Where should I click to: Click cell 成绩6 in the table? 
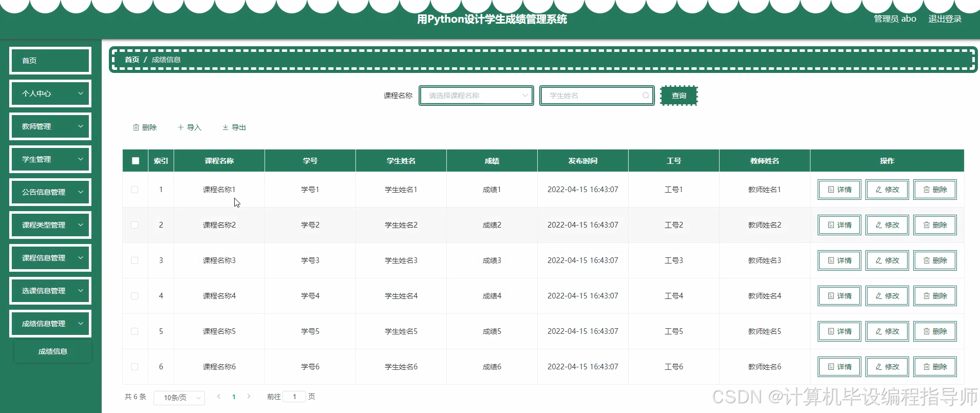point(492,367)
